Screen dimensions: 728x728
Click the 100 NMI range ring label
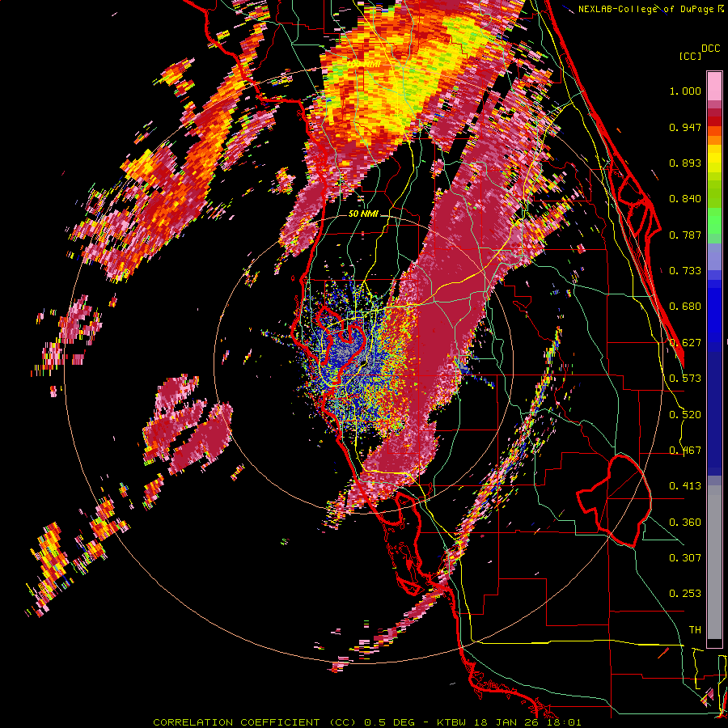point(362,64)
